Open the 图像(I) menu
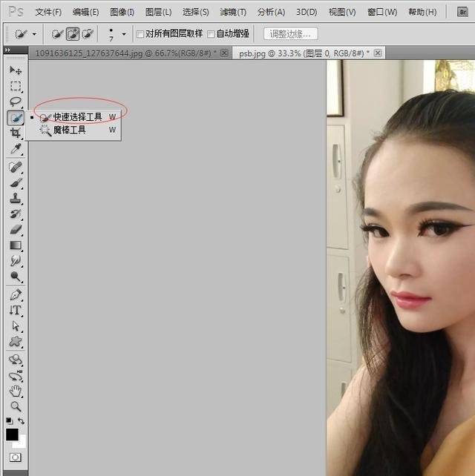Viewport: 475px width, 476px height. pyautogui.click(x=122, y=12)
